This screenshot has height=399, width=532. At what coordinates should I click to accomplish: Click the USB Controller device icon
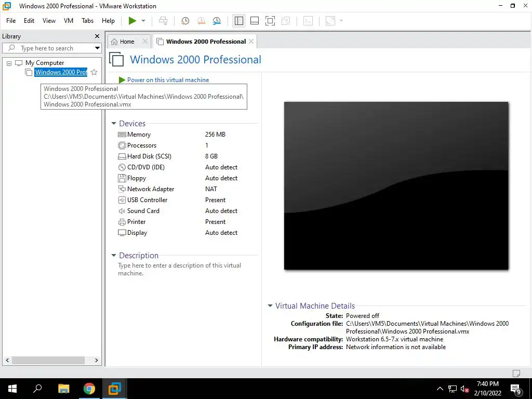(122, 200)
